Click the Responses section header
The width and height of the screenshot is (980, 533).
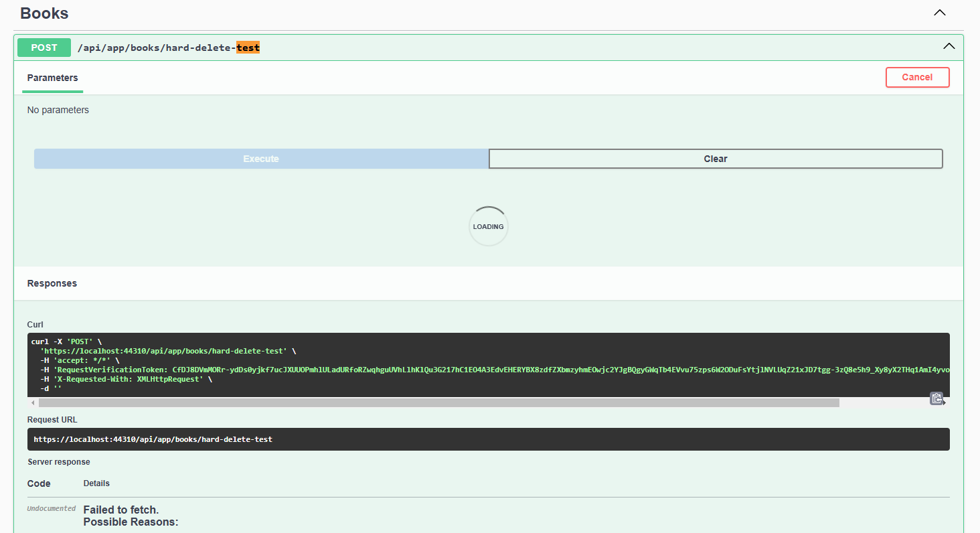pos(52,283)
